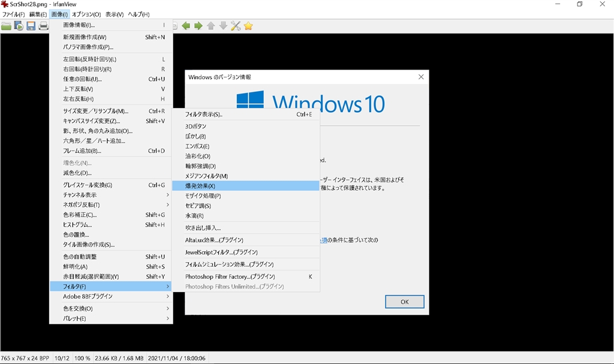614x364 pixels.
Task: Close the 画像(I) menu from menu bar
Action: click(x=59, y=14)
